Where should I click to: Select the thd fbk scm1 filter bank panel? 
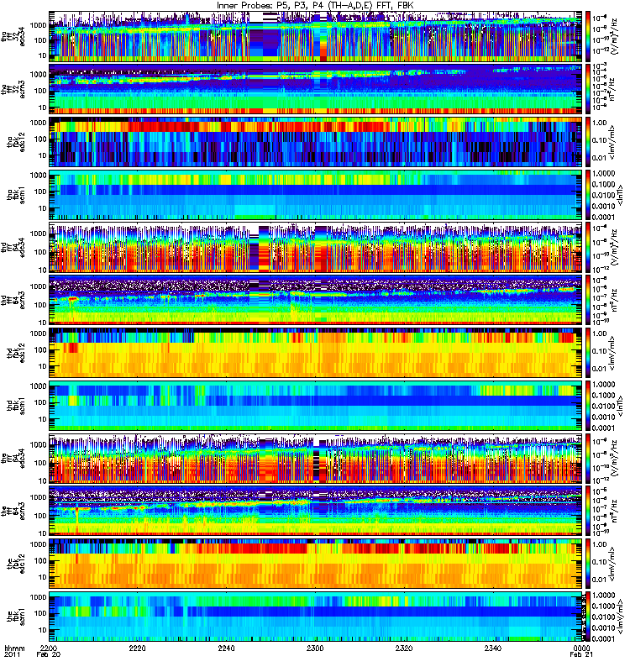click(x=316, y=406)
